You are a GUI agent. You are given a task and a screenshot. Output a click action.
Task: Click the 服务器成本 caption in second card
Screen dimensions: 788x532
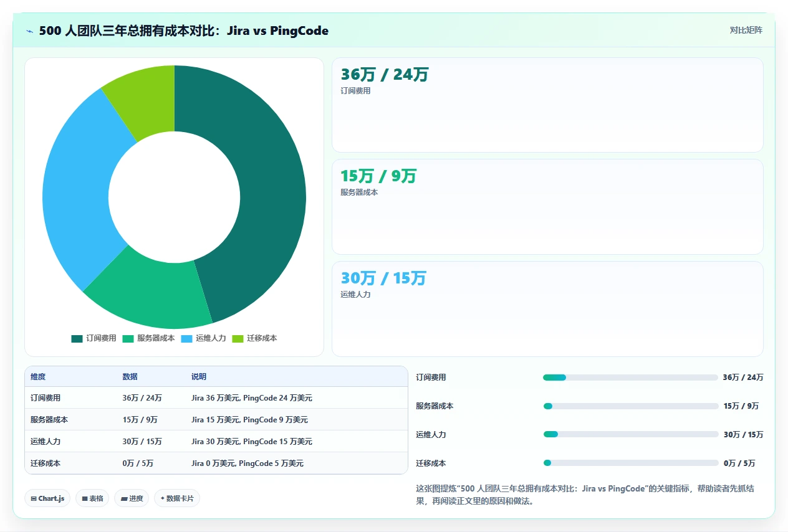coord(359,192)
